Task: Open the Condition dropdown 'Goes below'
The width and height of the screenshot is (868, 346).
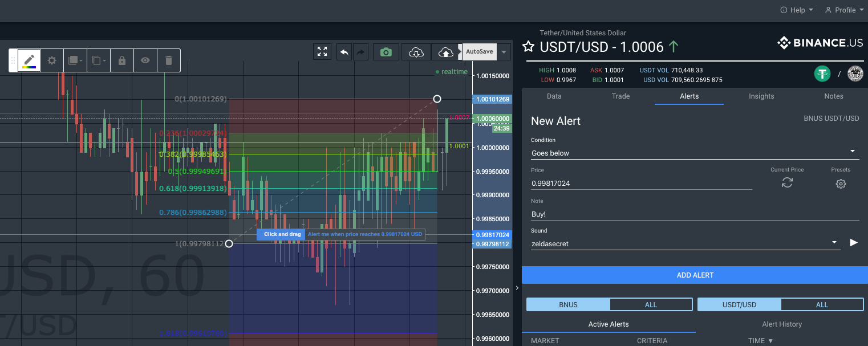Action: pos(695,153)
